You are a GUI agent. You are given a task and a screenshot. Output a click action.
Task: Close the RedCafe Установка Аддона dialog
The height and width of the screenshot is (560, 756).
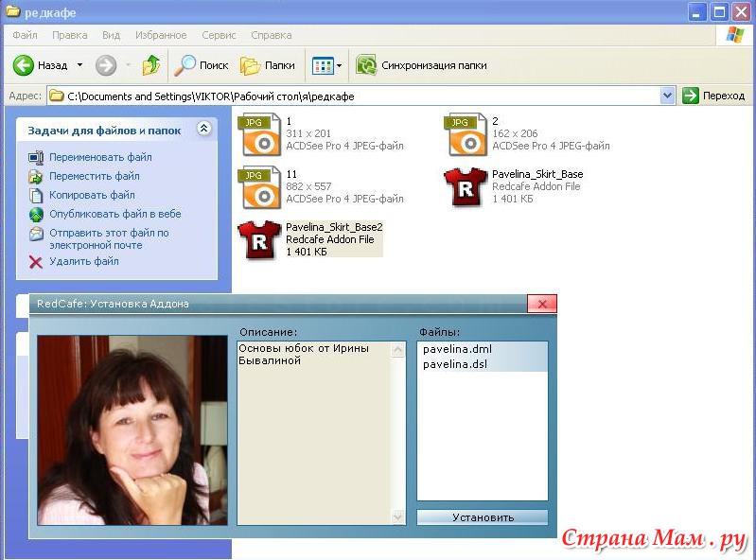tap(542, 304)
